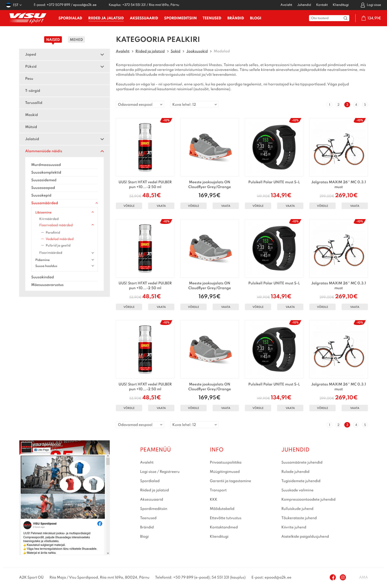Click the user account icon

(363, 5)
